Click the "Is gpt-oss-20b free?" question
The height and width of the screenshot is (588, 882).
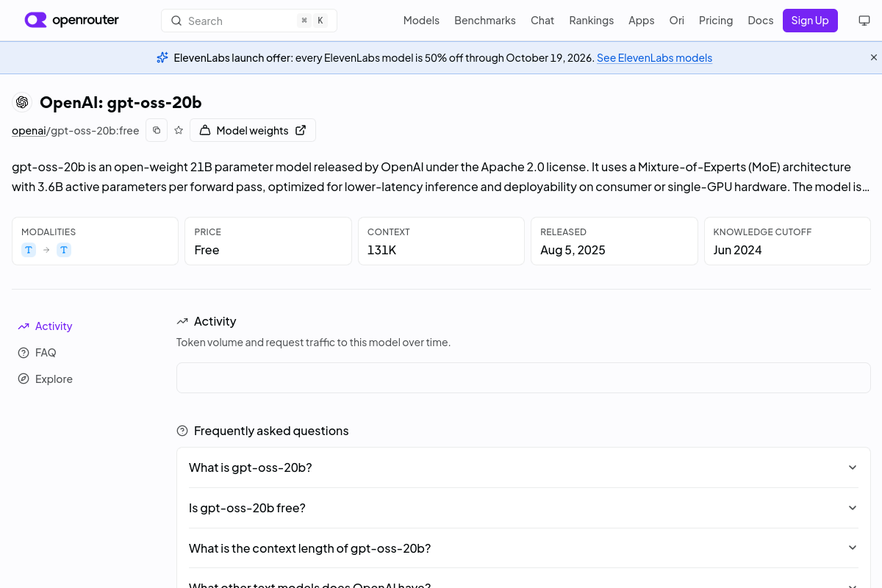247,508
